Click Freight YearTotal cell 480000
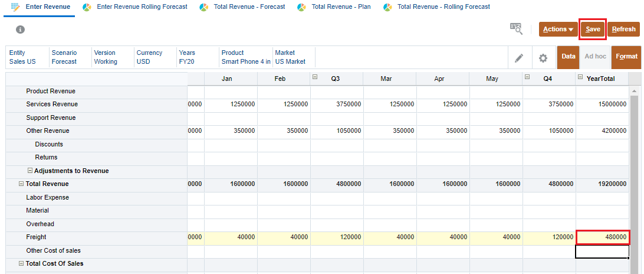The height and width of the screenshot is (274, 644). pos(603,237)
